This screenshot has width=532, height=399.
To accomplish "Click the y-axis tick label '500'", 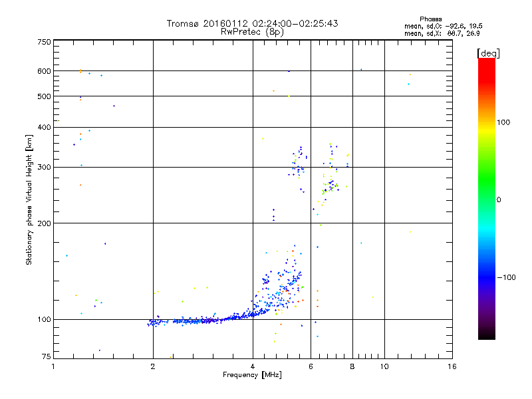I will 45,96.
